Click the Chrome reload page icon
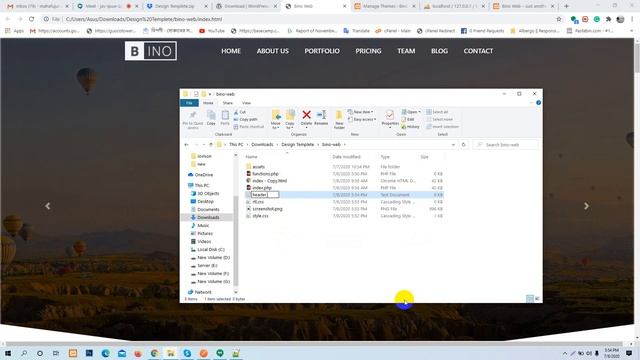Screen dimensions: 640x360 31,19
